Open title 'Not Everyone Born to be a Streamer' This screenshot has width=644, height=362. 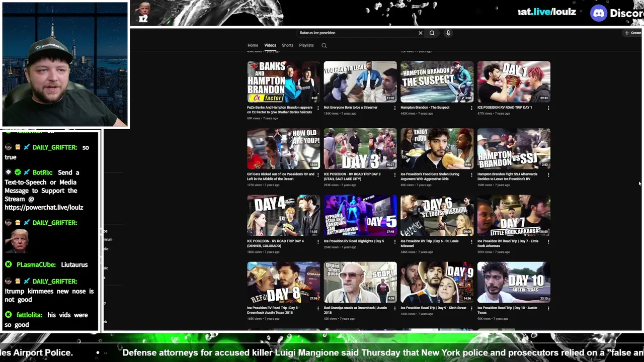[351, 108]
